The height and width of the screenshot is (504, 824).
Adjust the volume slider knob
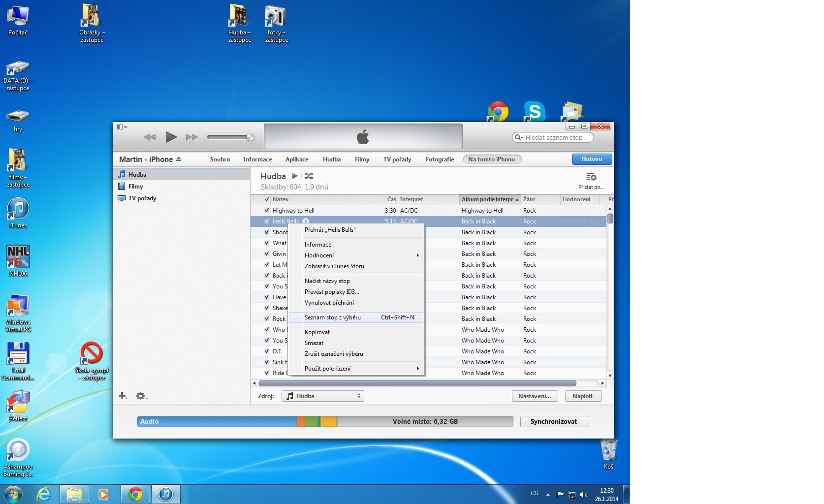coord(250,137)
